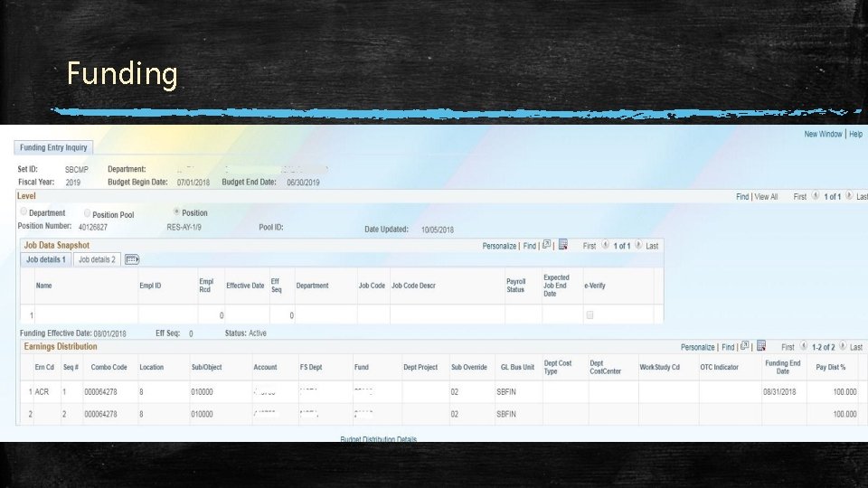Select the Position Pool radio button
868x488 pixels.
point(87,213)
